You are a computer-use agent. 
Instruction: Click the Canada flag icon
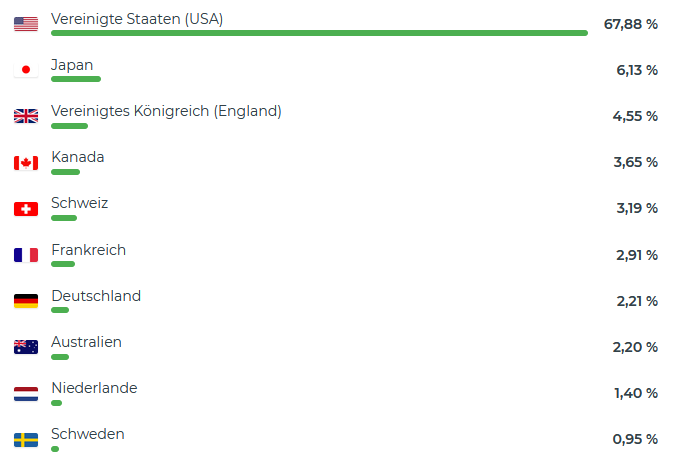point(26,163)
